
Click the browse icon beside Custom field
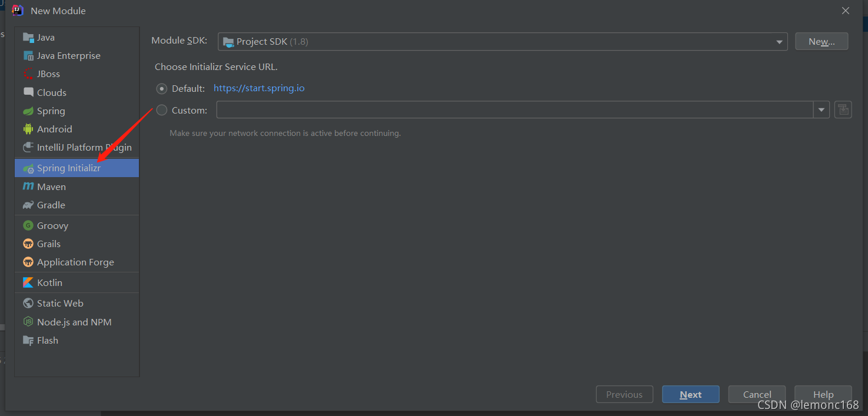tap(843, 109)
